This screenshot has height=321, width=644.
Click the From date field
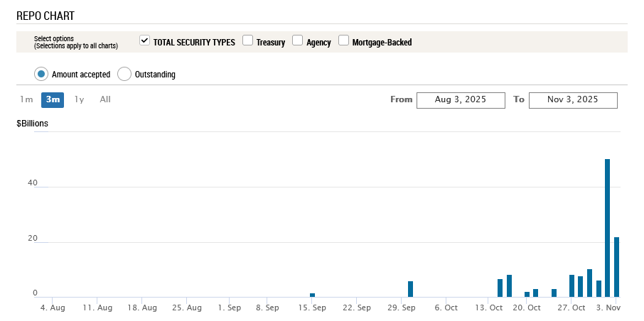461,100
